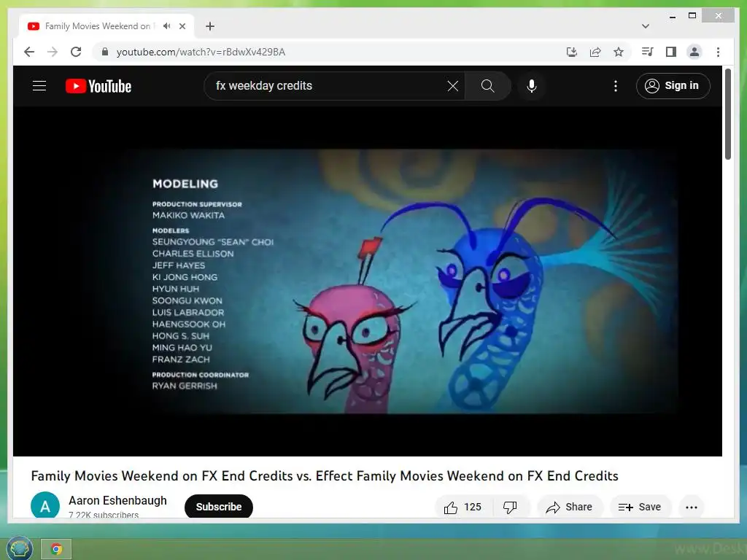
Task: Share this page icon in address bar
Action: tap(595, 52)
